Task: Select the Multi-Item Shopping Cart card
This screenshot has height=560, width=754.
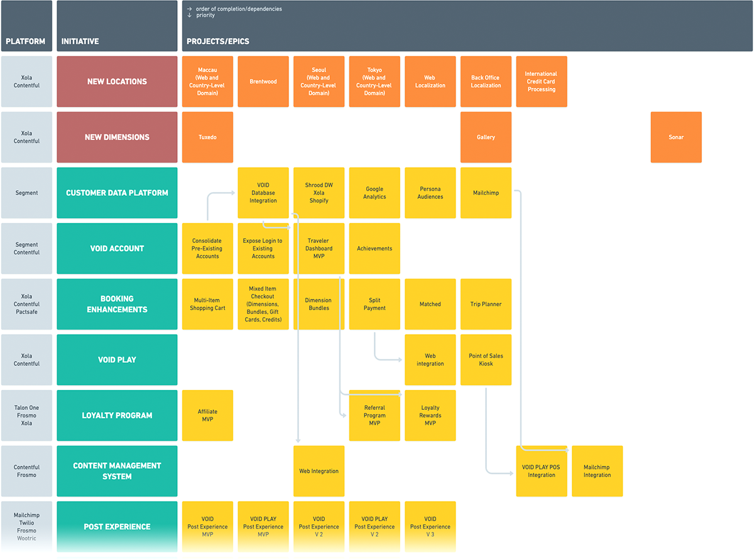Action: (x=207, y=304)
